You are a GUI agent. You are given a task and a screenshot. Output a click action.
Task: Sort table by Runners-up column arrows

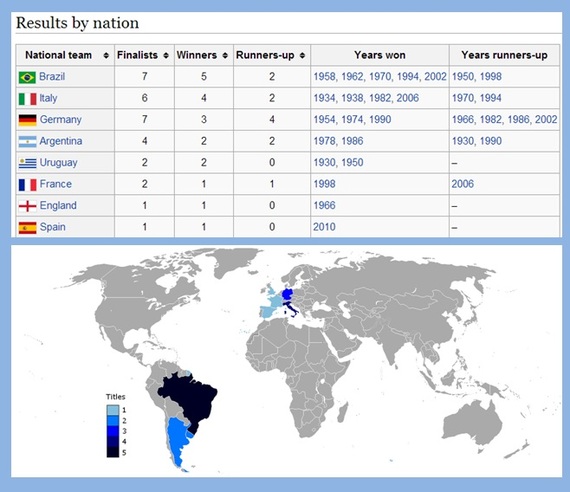click(x=302, y=55)
